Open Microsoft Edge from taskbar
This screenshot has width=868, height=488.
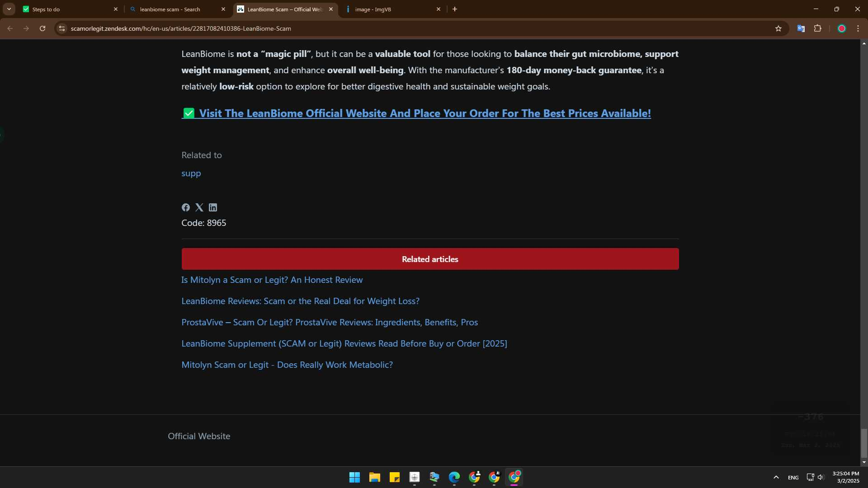454,477
